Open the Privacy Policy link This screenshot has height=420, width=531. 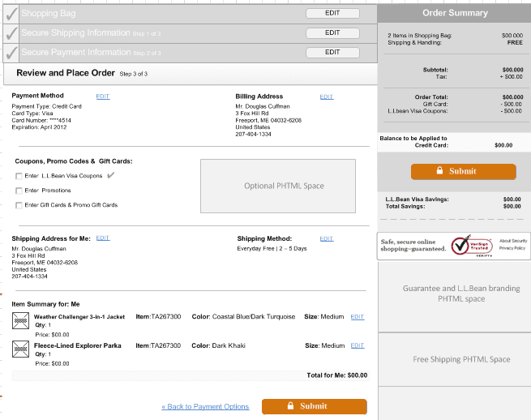tap(512, 248)
